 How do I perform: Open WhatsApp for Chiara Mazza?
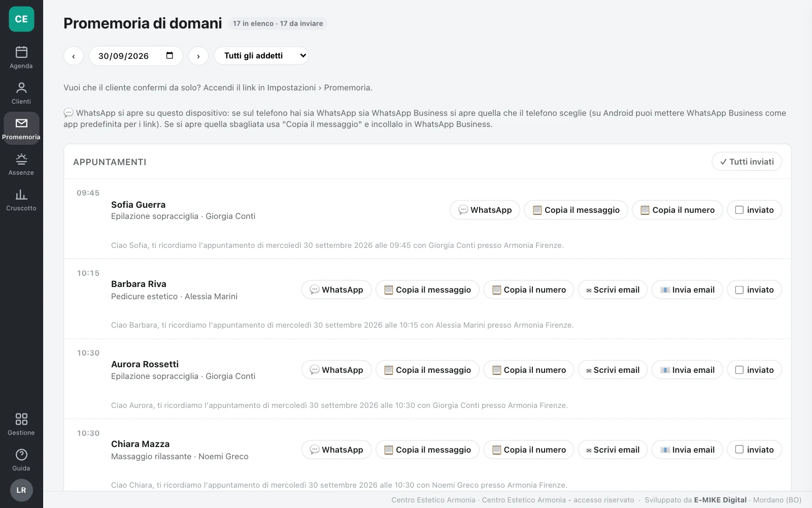(x=336, y=450)
